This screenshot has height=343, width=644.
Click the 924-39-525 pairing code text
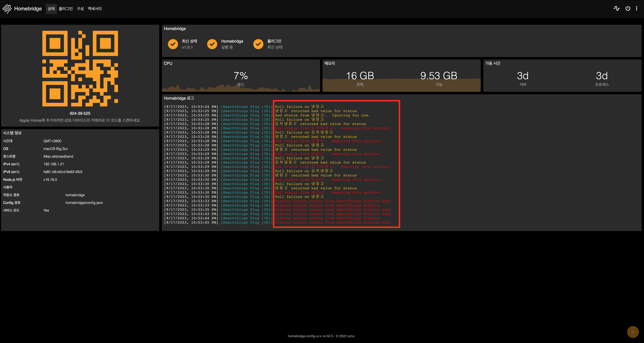click(80, 113)
